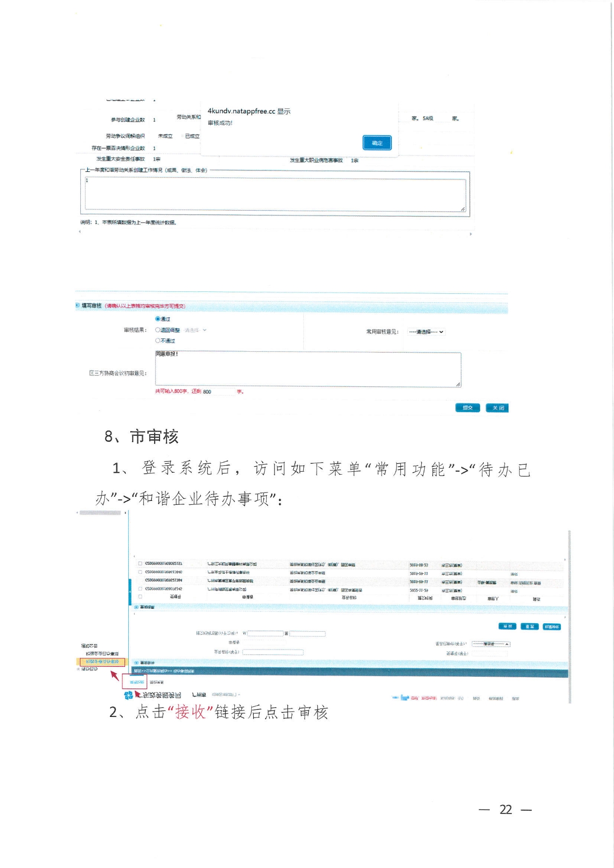Select the 通过 review result radio
Screen dimensions: 614x868
coord(158,319)
